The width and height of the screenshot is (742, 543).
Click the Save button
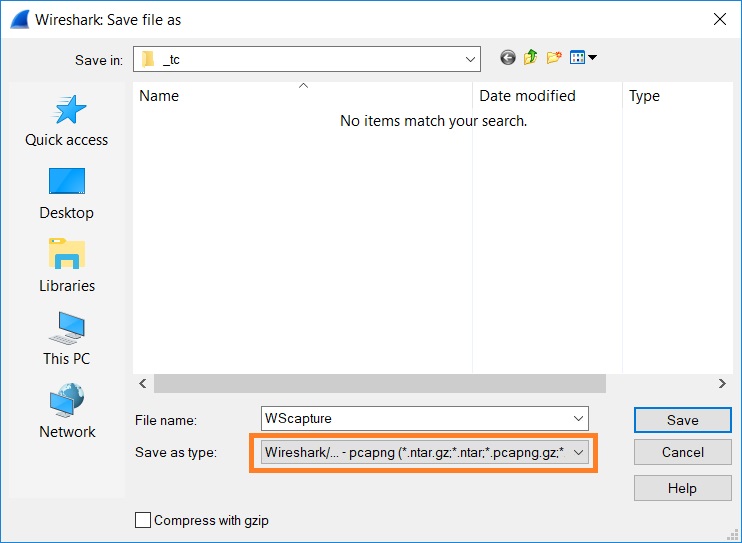click(683, 420)
